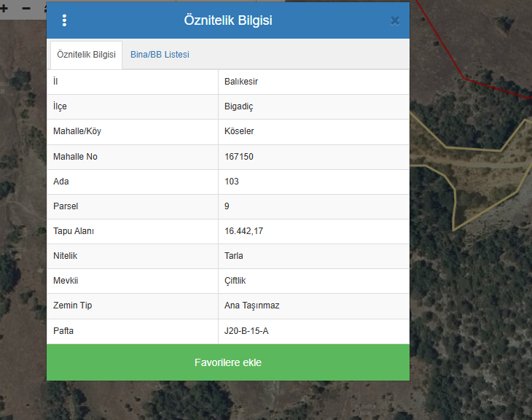Select the value Bigadiç
This screenshot has height=420, width=532.
[238, 106]
